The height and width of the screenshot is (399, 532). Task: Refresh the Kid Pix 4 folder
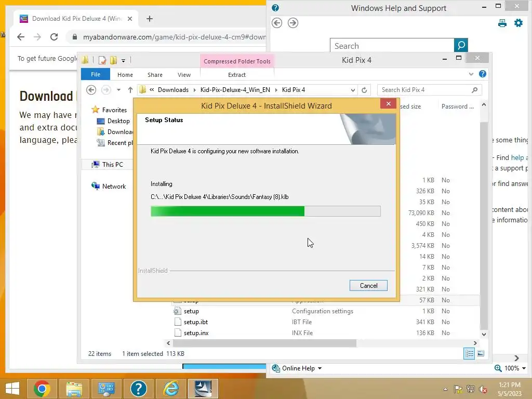click(x=364, y=90)
